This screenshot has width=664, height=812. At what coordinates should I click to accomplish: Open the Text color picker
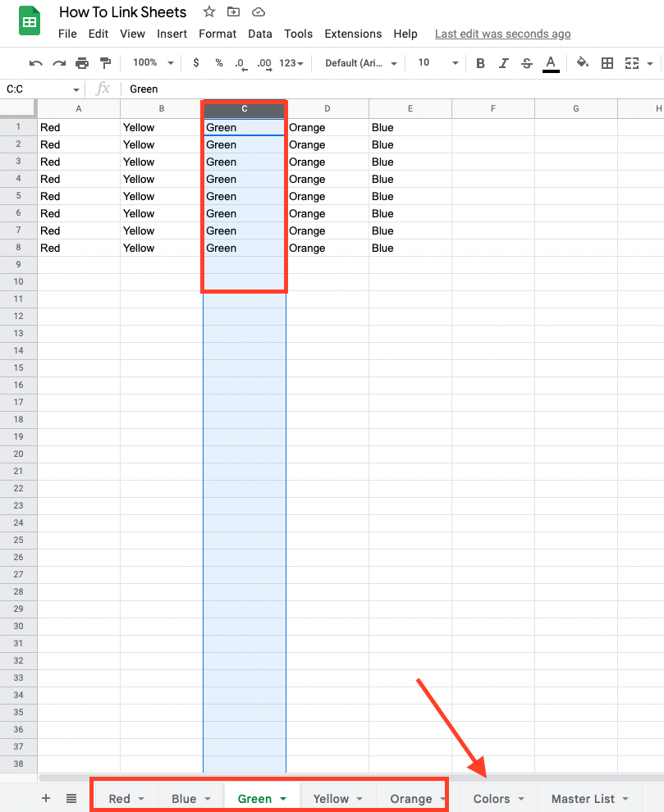[551, 62]
